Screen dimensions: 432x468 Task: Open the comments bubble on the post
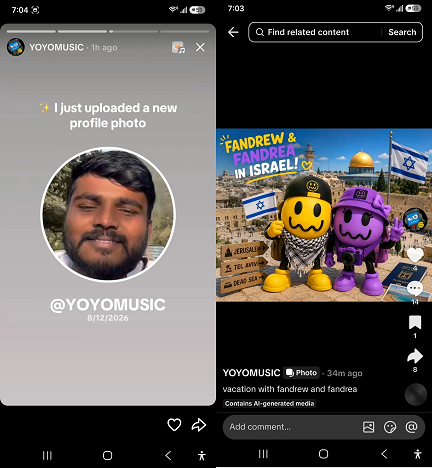(415, 288)
